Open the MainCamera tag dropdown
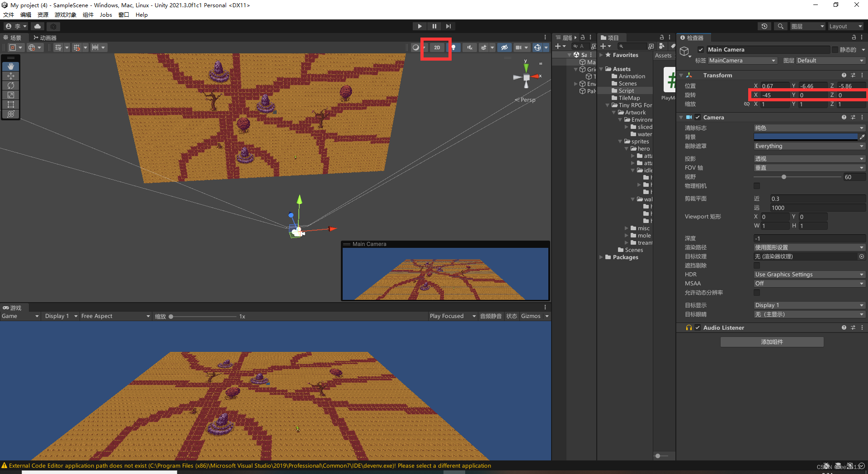The height and width of the screenshot is (474, 868). click(x=742, y=61)
